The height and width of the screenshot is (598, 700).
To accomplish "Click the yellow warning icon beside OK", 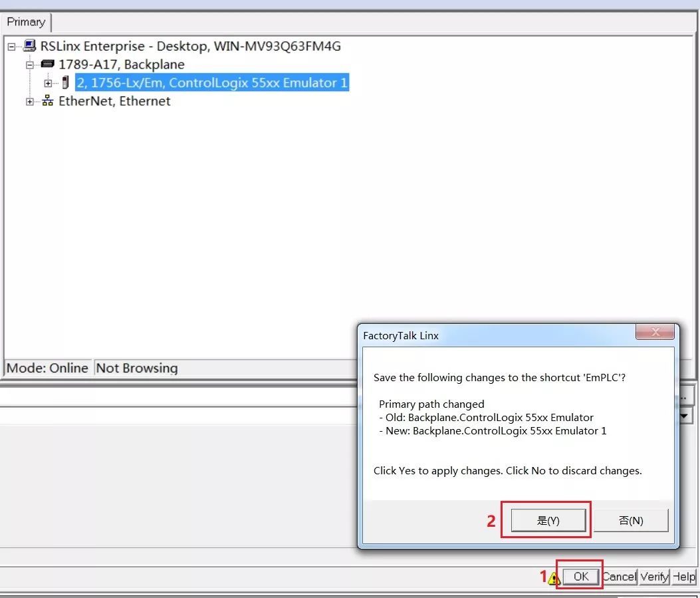I will (x=554, y=578).
